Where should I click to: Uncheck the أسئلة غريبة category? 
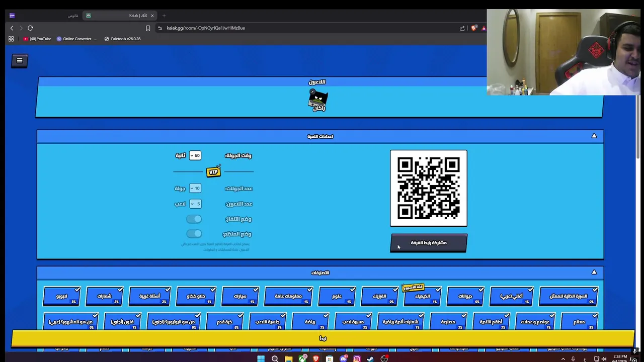[149, 296]
